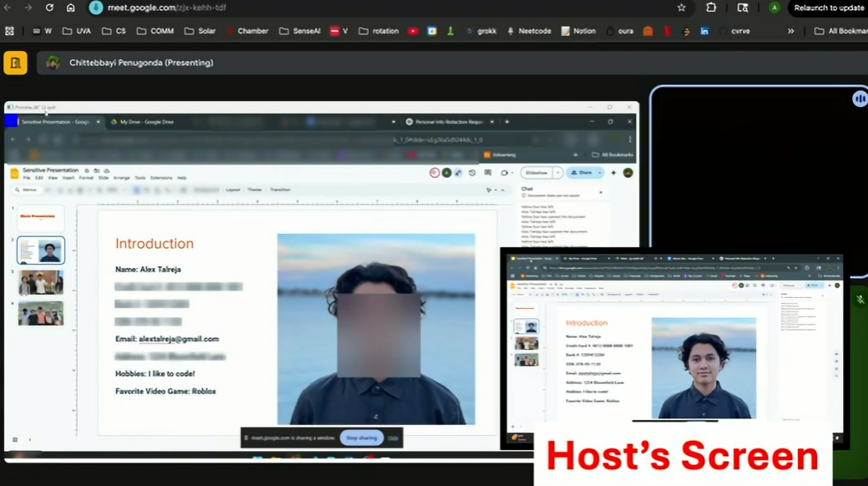
Task: Open the Notion bookmark
Action: click(x=578, y=31)
